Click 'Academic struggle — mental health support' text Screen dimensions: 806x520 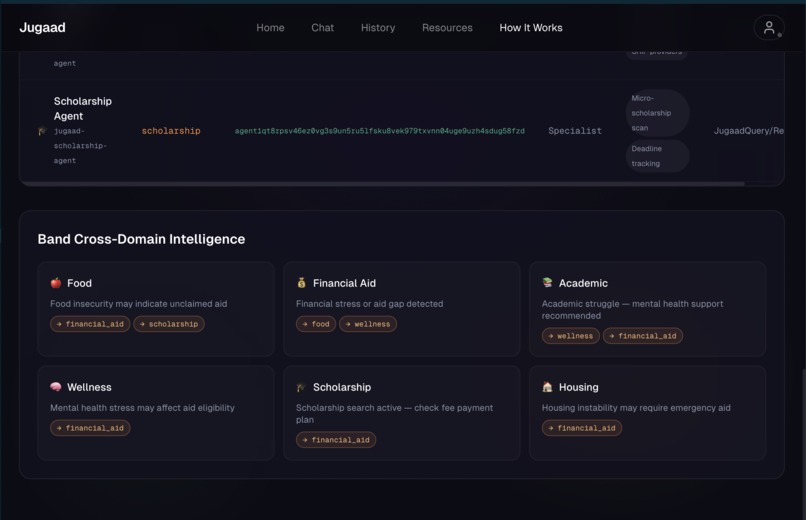click(632, 304)
